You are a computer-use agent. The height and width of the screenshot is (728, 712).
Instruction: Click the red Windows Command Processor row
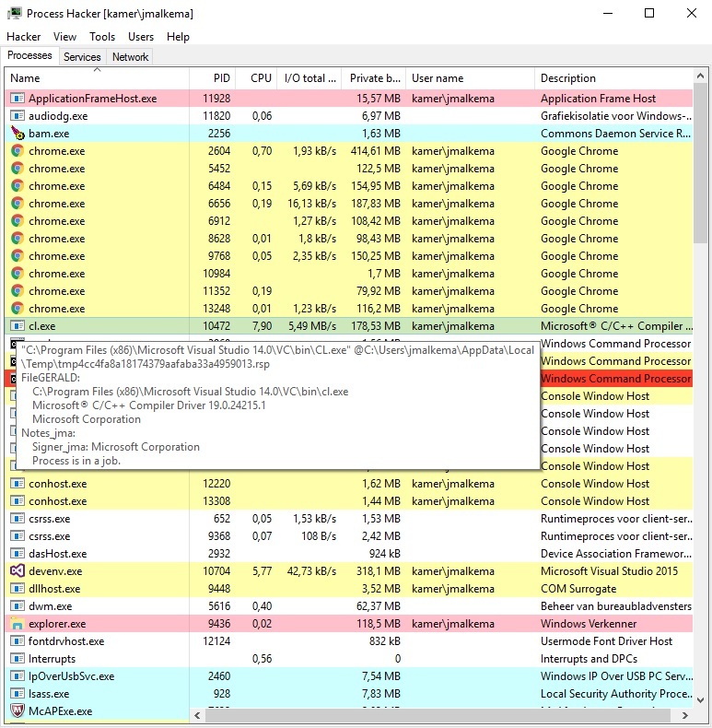click(616, 379)
